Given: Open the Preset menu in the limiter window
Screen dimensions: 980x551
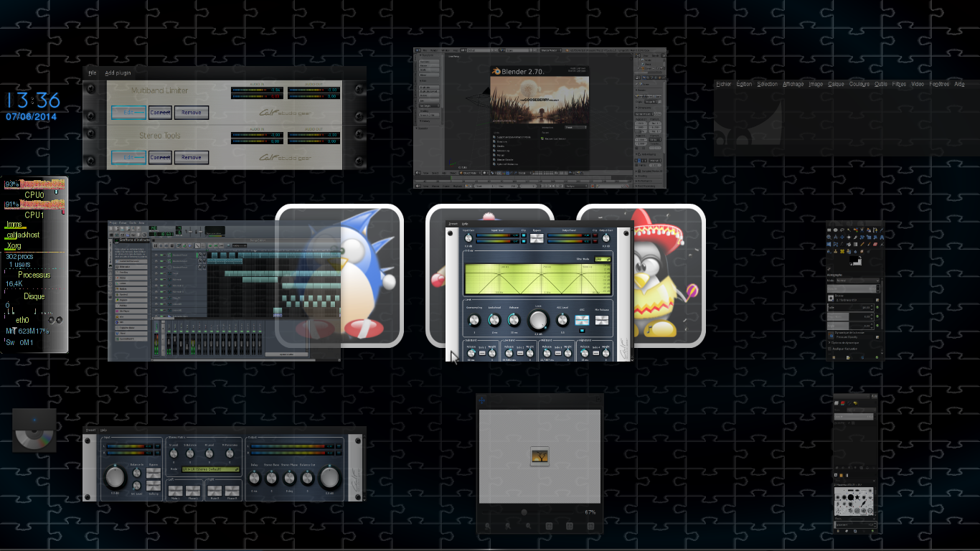Looking at the screenshot, I should coord(453,224).
